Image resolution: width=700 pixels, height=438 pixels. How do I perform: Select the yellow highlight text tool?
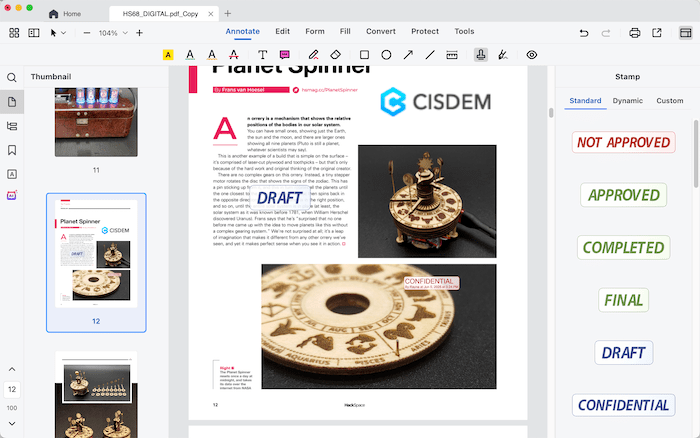coord(168,55)
